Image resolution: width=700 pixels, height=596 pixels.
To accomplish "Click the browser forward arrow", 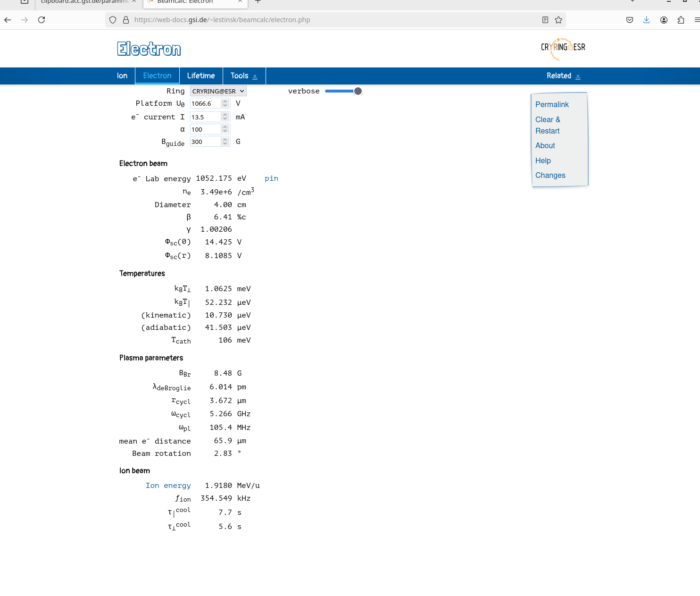I will coord(25,20).
